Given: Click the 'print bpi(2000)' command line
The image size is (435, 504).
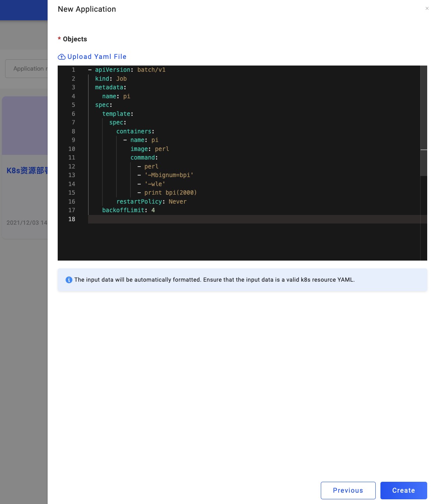Looking at the screenshot, I should click(170, 193).
